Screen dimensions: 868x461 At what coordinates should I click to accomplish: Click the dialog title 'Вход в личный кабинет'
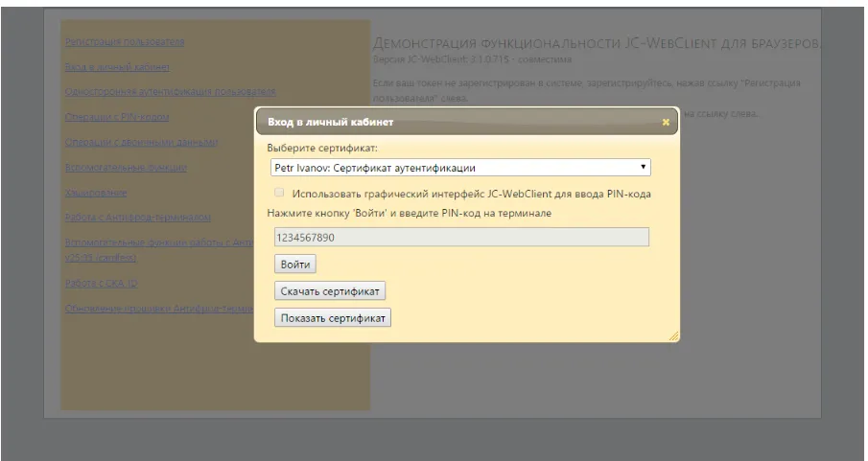[331, 122]
